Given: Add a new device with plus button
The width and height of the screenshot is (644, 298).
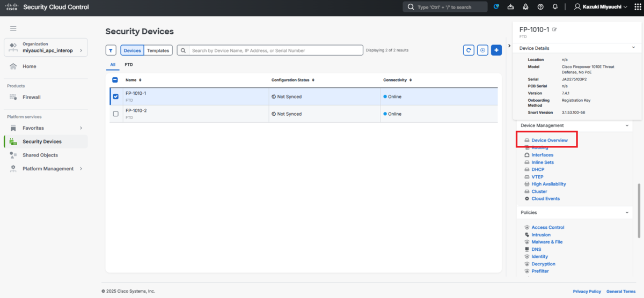Looking at the screenshot, I should (496, 50).
